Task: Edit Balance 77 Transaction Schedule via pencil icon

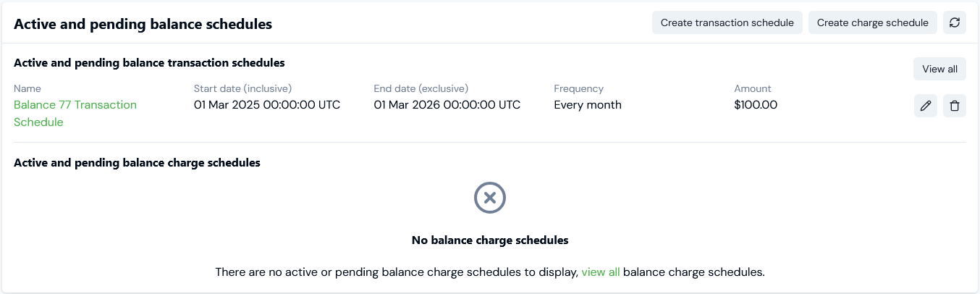Action: tap(926, 106)
